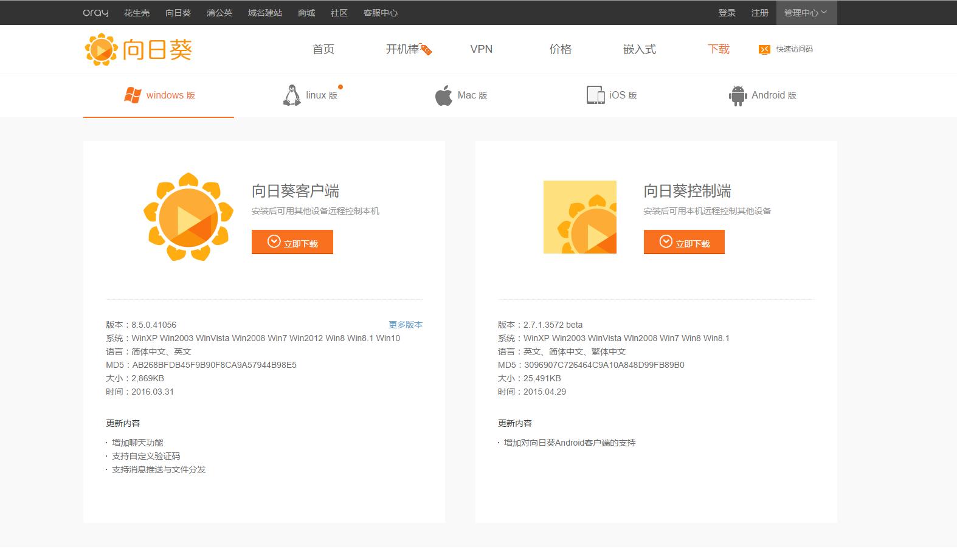Click 登录 to sign in

coord(727,13)
